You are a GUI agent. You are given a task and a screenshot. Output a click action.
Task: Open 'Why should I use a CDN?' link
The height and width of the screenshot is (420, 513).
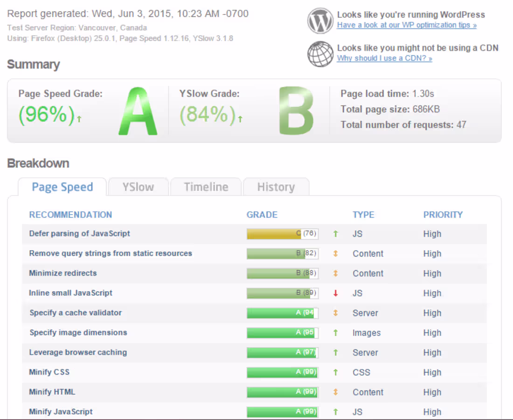point(384,58)
